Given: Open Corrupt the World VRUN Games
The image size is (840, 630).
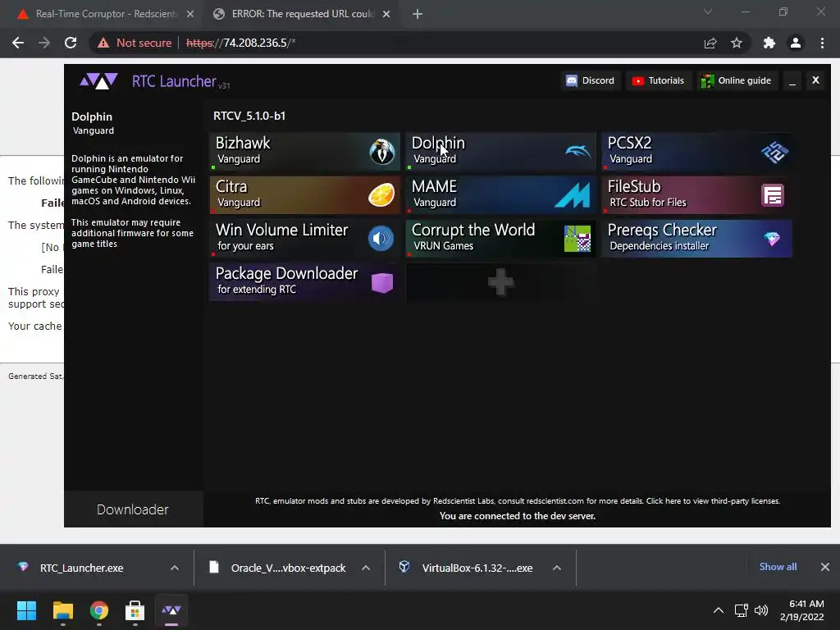Looking at the screenshot, I should click(500, 239).
